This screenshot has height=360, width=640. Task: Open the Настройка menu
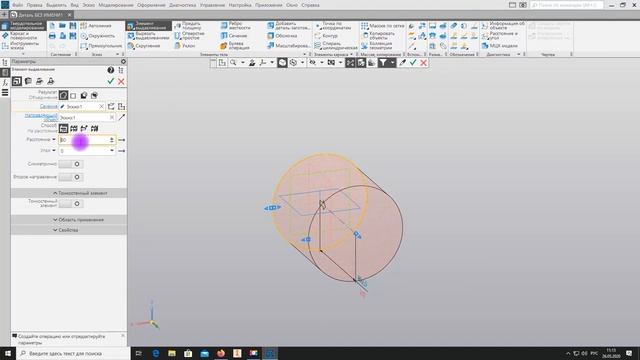240,5
